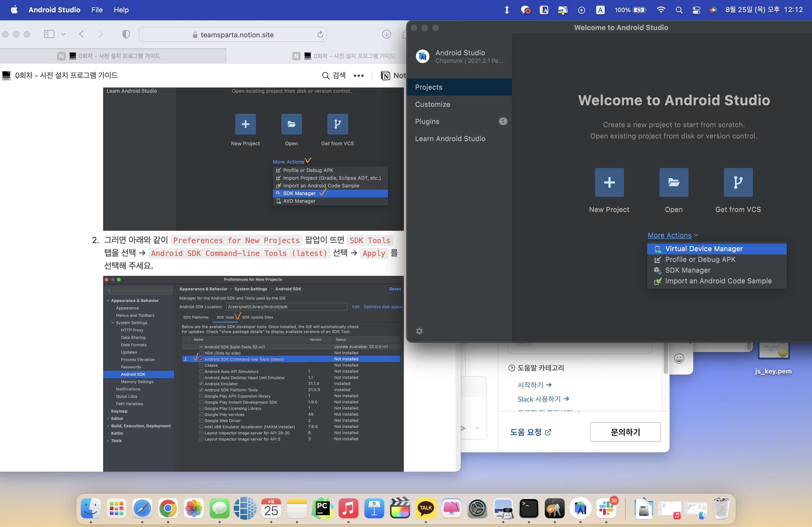
Task: Click the Open folder icon in Android Studio
Action: pos(673,182)
